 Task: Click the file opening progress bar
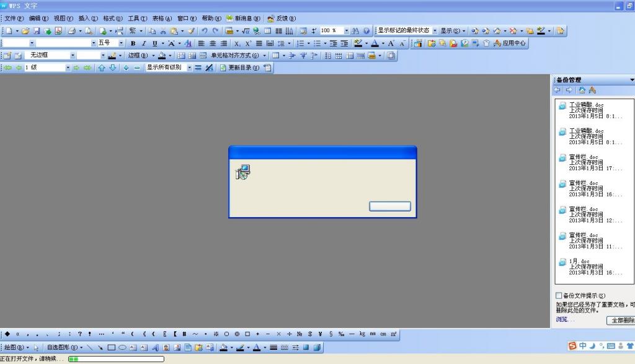[x=116, y=359]
